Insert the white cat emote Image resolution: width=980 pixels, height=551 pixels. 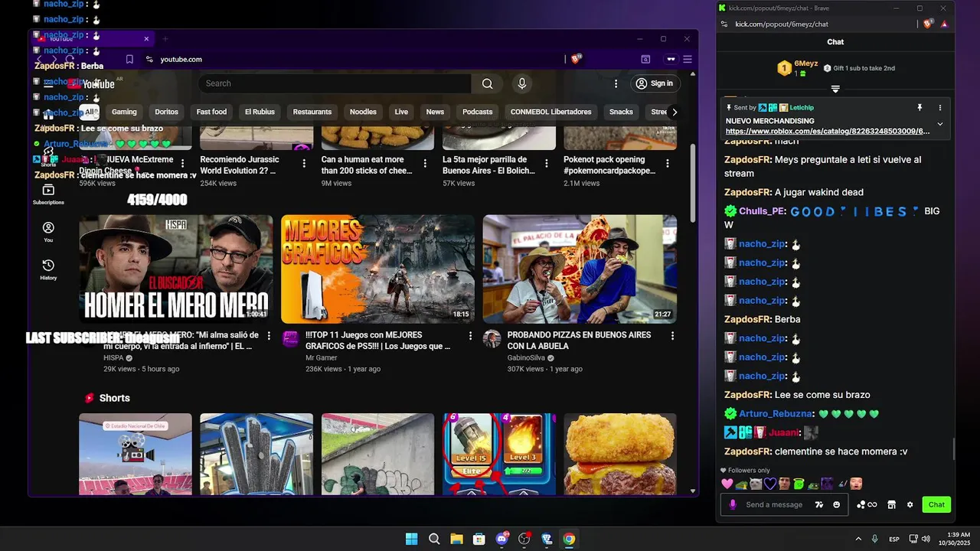pyautogui.click(x=755, y=484)
